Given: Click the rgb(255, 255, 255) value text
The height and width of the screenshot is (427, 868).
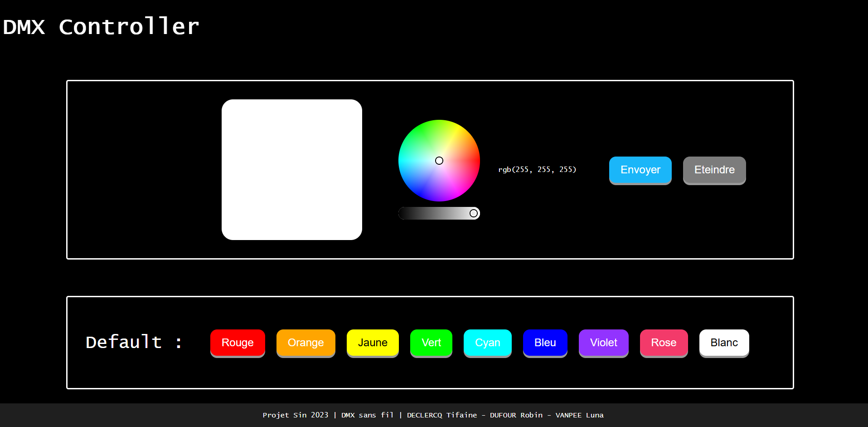Looking at the screenshot, I should tap(537, 170).
